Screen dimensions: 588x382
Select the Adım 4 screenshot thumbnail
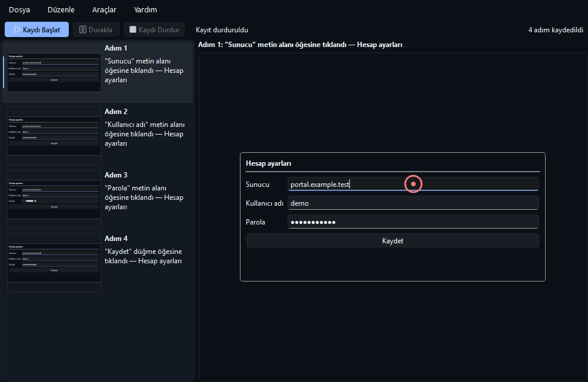(54, 263)
